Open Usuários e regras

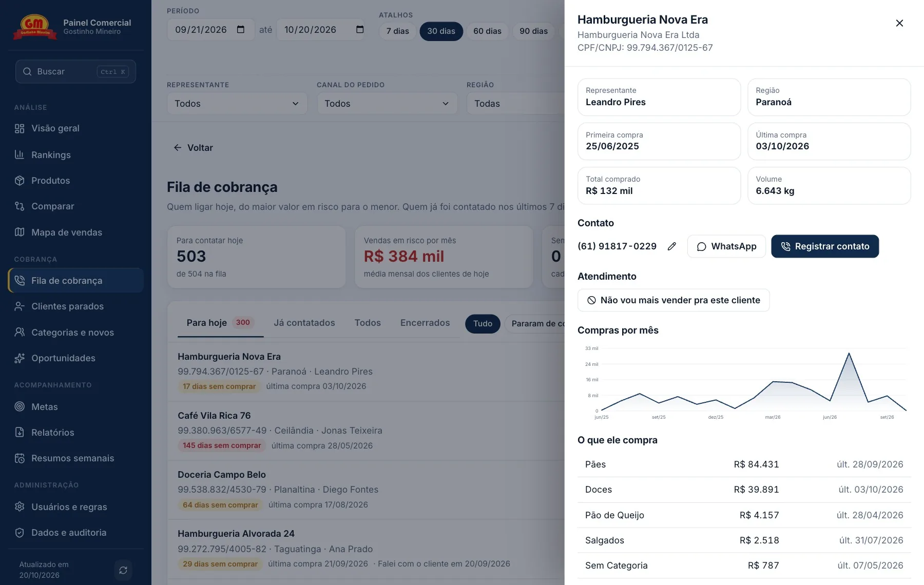point(75,507)
